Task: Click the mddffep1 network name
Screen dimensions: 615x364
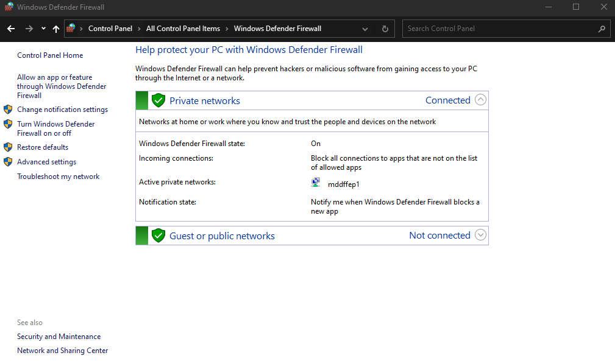Action: pos(344,184)
